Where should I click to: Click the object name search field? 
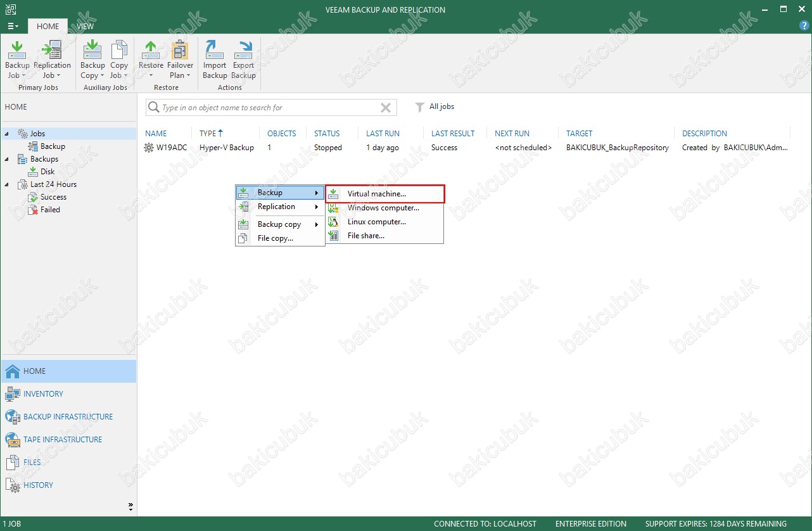click(x=266, y=108)
